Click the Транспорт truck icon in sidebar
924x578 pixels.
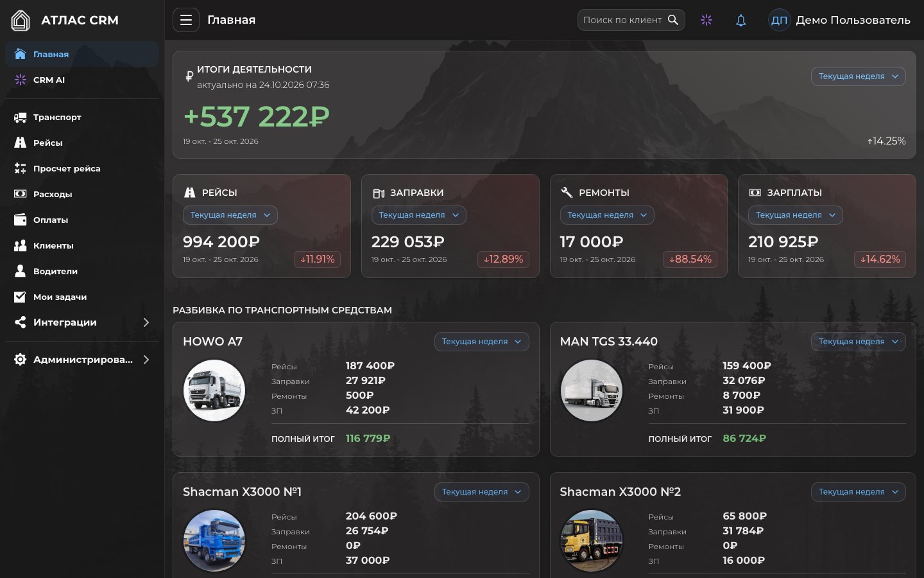(x=21, y=117)
